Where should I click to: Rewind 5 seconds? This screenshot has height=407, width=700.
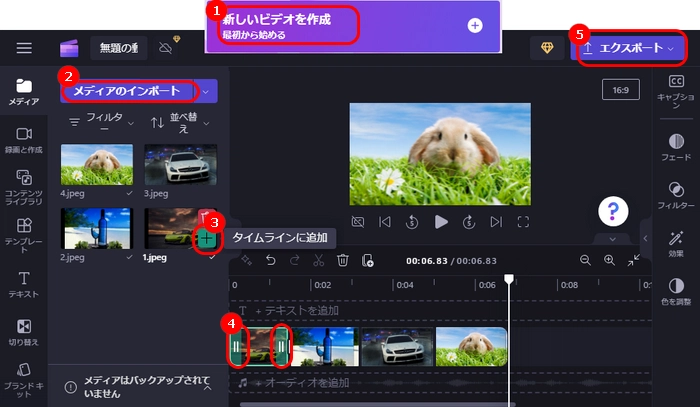point(412,222)
